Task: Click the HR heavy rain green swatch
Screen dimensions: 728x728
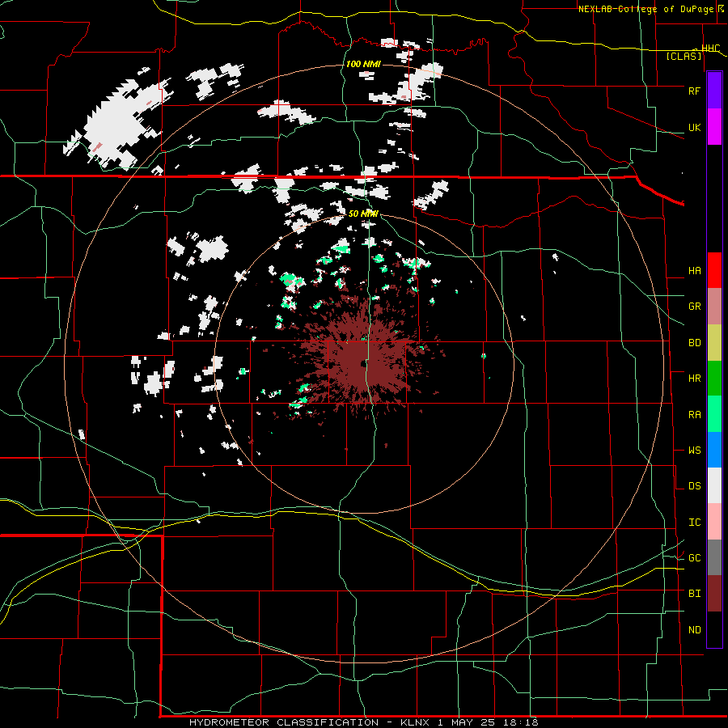Action: (x=714, y=378)
